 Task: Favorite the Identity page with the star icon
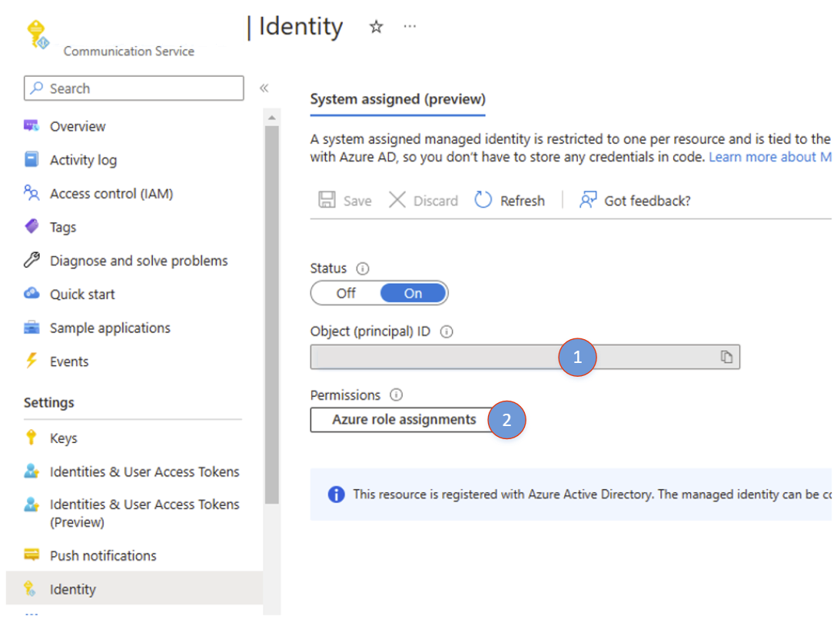pos(376,26)
